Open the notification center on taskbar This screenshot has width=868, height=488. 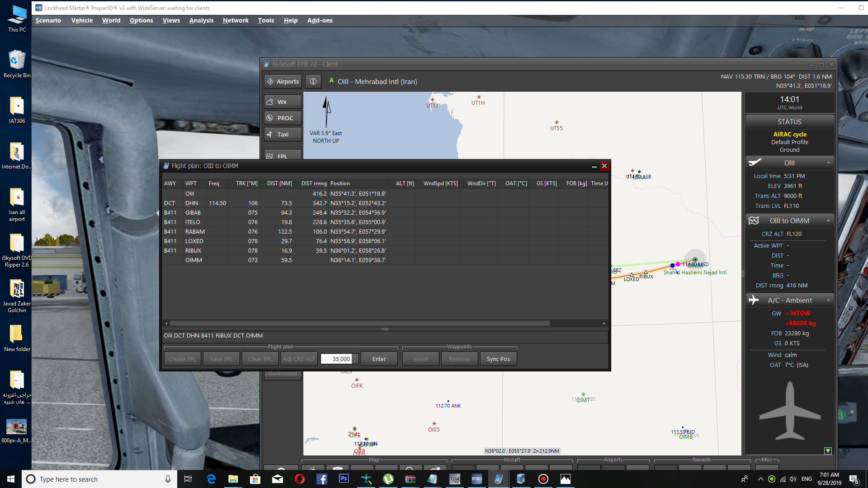[x=854, y=479]
